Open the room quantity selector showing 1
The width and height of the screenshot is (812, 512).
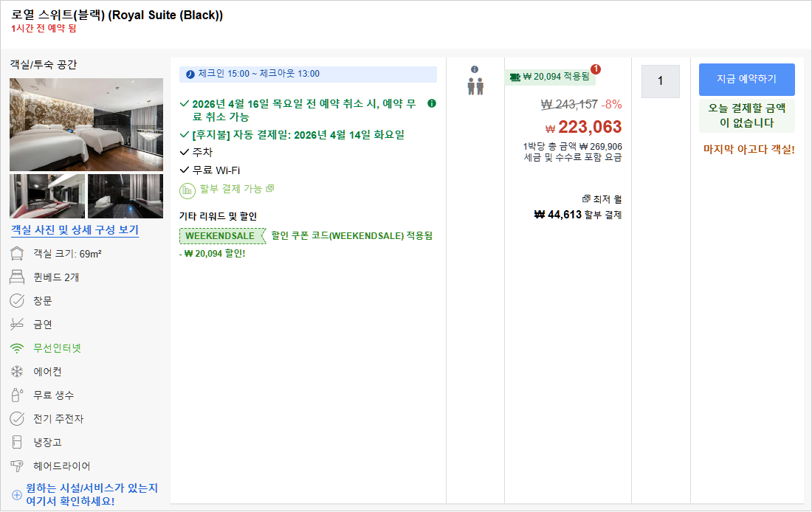(x=660, y=81)
